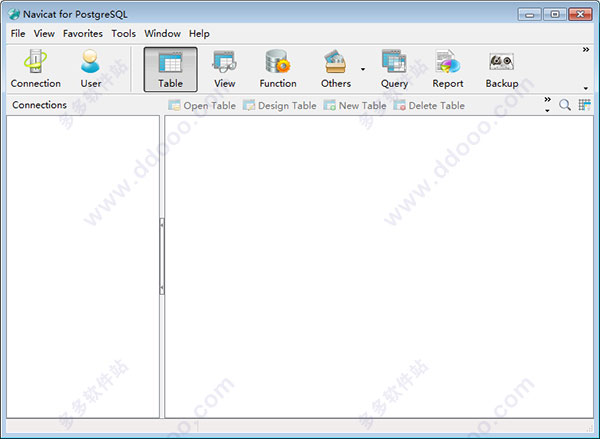This screenshot has width=600, height=439.
Task: Maximize the Navicat window
Action: point(554,15)
